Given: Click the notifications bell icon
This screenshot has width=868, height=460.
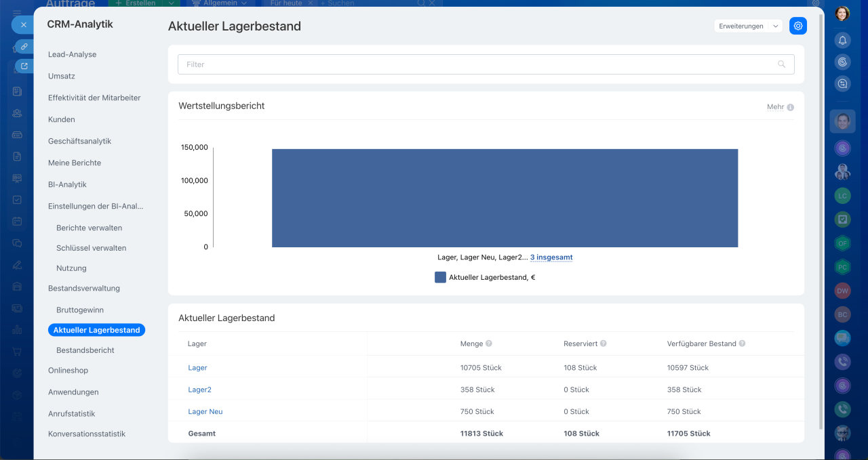Looking at the screenshot, I should [842, 40].
